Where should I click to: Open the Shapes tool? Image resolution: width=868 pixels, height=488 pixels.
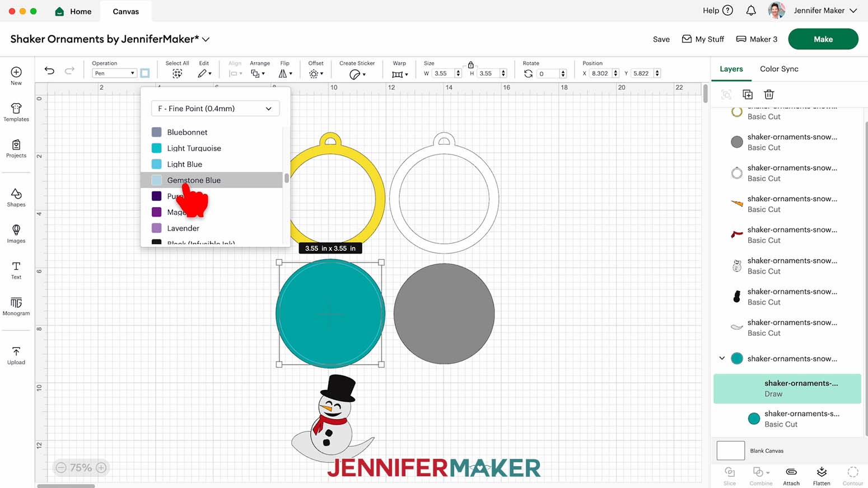(x=16, y=194)
